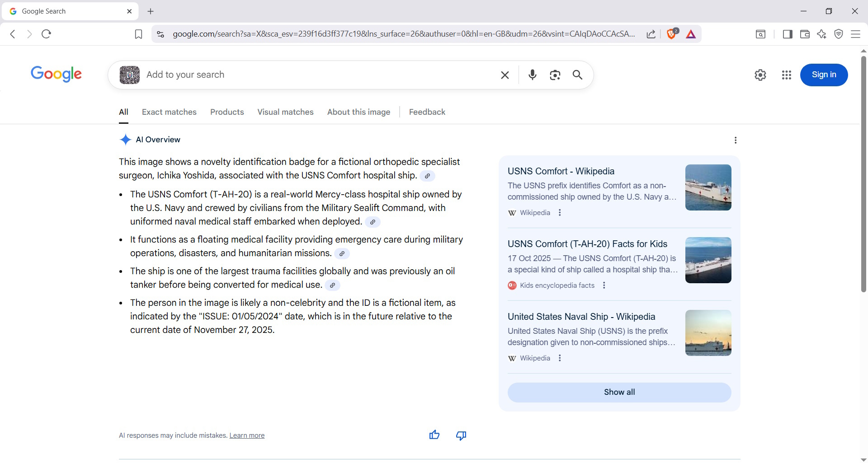The height and width of the screenshot is (463, 868).
Task: Bookmark this page in address bar
Action: tap(139, 34)
